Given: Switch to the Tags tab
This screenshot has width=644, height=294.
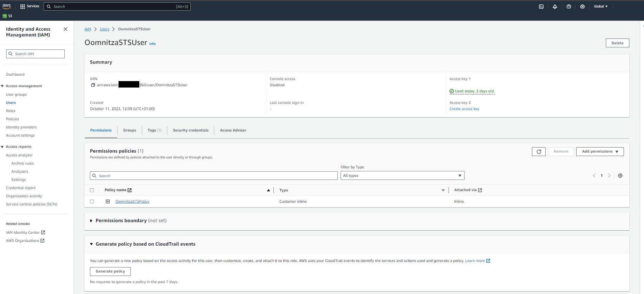Looking at the screenshot, I should 154,130.
